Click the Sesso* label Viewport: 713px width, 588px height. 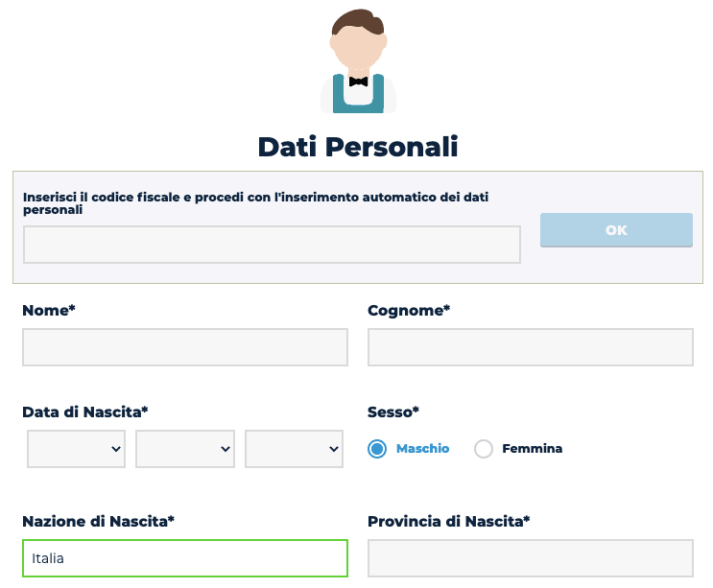[x=393, y=412]
